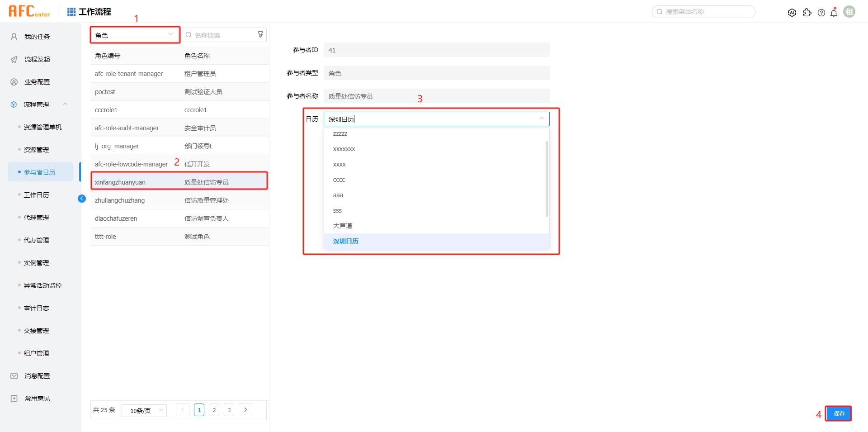
Task: Go to next page arrow
Action: [x=245, y=410]
